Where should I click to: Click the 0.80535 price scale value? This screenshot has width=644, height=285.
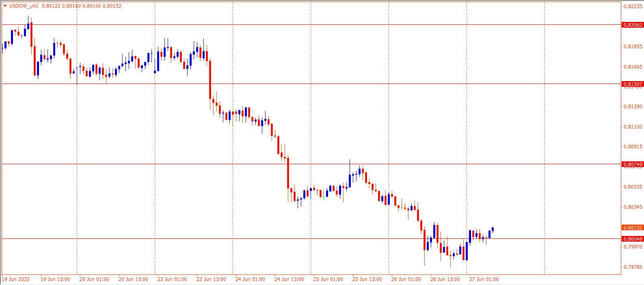633,187
